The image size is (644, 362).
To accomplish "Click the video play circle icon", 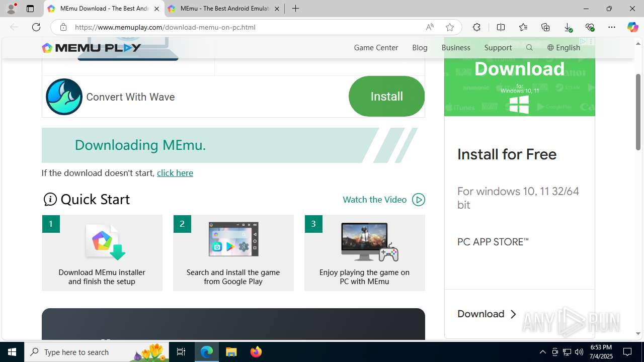I will (x=419, y=200).
